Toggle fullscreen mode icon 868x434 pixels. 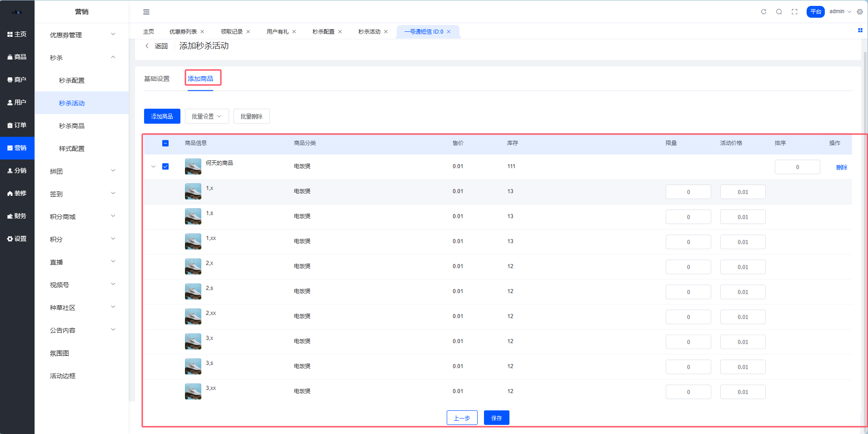(794, 12)
